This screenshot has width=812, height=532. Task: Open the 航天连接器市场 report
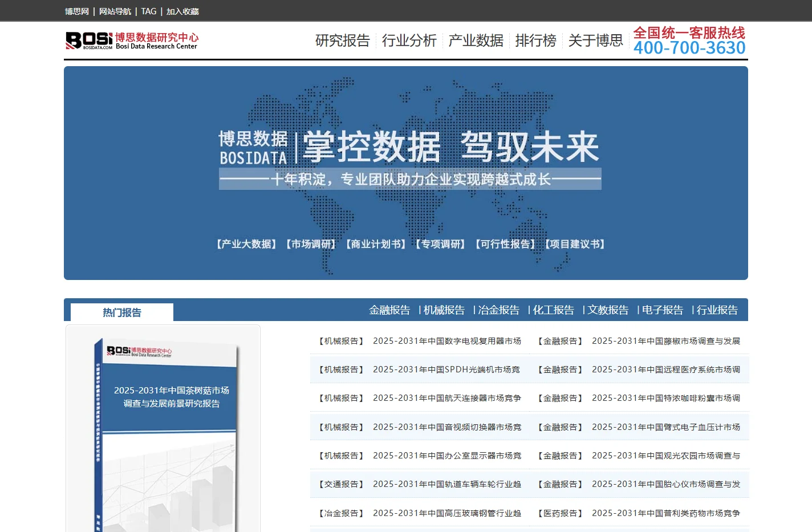tap(447, 398)
